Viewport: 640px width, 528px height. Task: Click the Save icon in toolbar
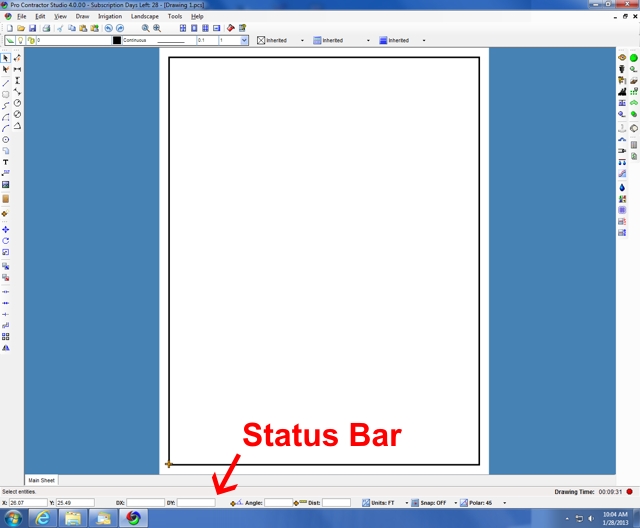32,28
